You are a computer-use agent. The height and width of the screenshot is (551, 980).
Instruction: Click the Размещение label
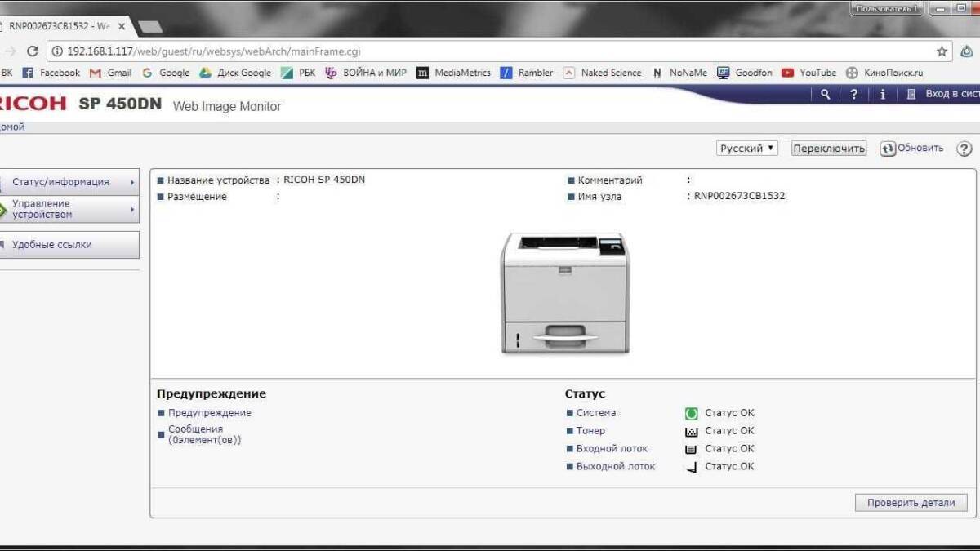(197, 197)
